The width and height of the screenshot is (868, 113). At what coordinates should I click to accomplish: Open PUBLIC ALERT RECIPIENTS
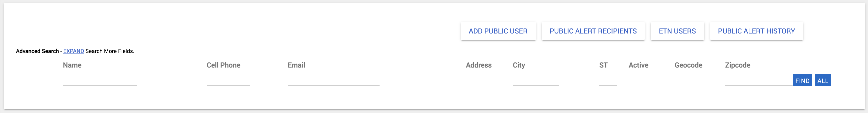coord(593,31)
